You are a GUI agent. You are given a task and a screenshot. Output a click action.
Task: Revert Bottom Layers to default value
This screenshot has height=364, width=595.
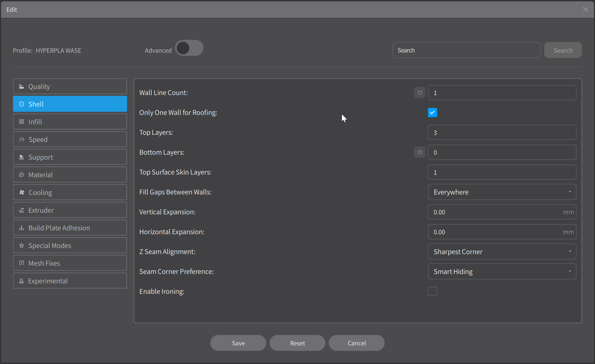coord(419,152)
